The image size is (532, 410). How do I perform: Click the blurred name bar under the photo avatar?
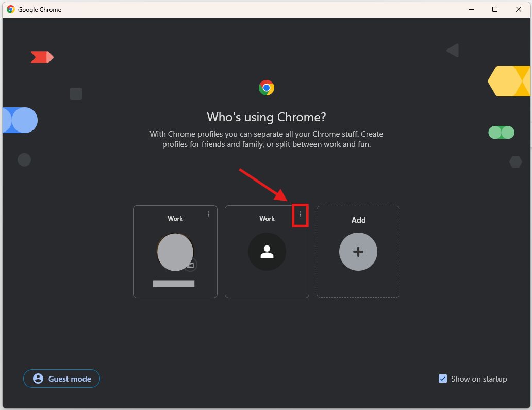point(174,284)
